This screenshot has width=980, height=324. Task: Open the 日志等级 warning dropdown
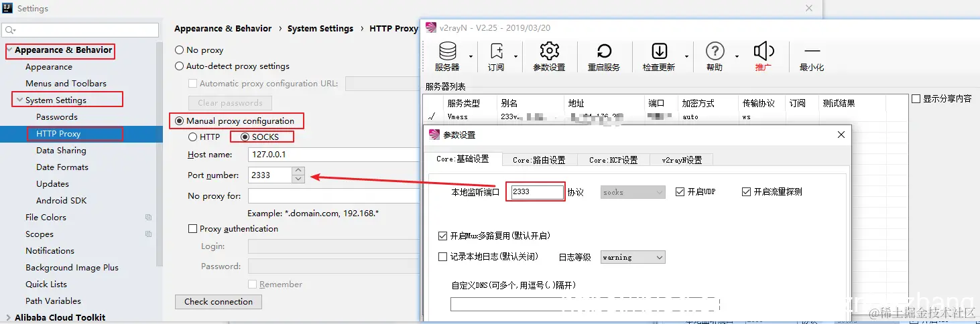[x=633, y=257]
